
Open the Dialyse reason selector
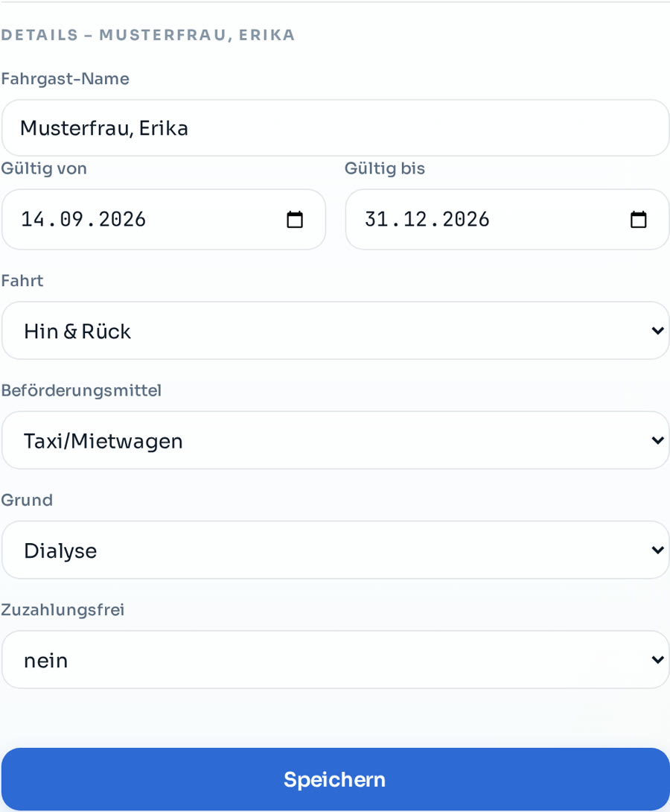click(x=335, y=550)
